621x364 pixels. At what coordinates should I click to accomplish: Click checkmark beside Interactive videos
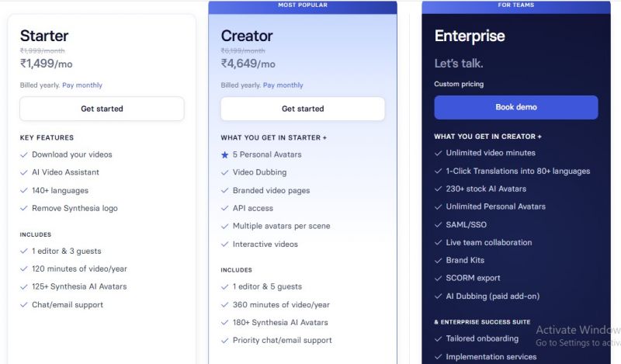[224, 244]
